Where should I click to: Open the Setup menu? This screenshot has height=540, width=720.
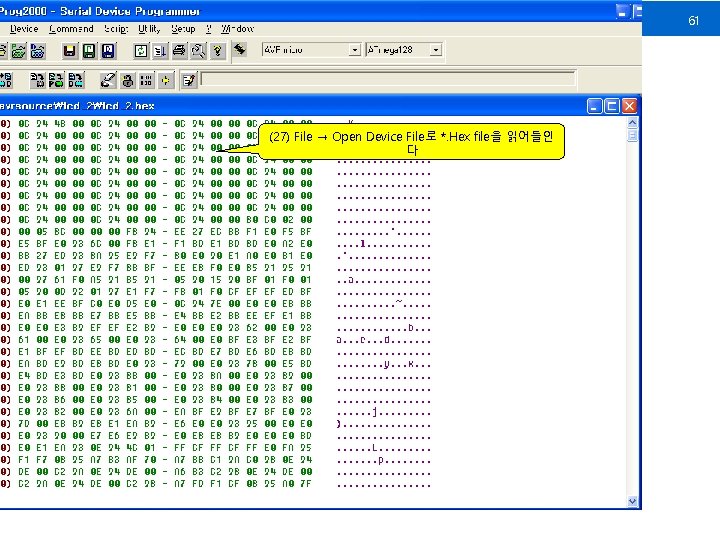tap(183, 29)
